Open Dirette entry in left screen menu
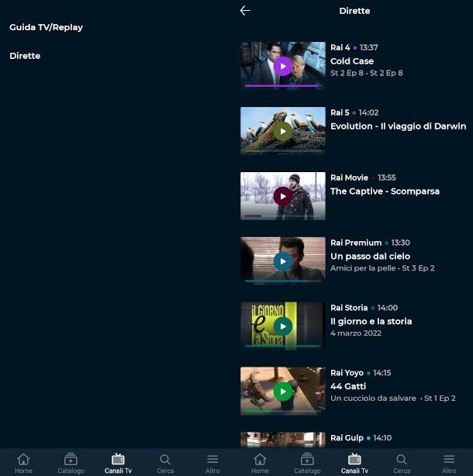This screenshot has width=473, height=476. [x=25, y=56]
